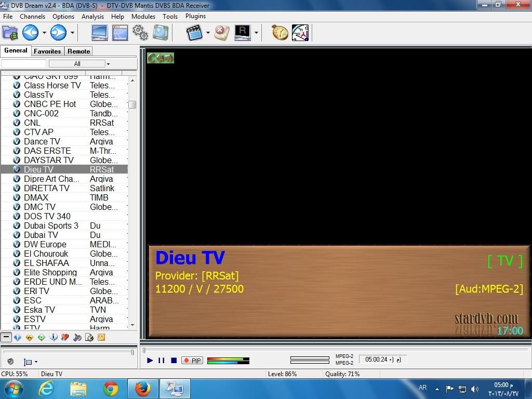Image resolution: width=532 pixels, height=399 pixels.
Task: Go to next channel with blue forward arrow
Action: pyautogui.click(x=58, y=33)
